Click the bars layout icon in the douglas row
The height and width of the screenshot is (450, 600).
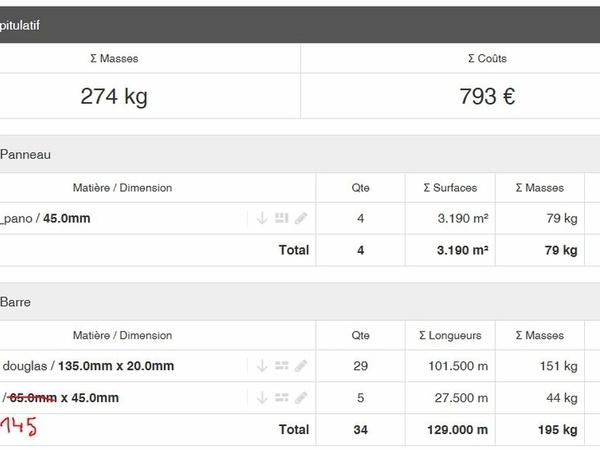[281, 366]
